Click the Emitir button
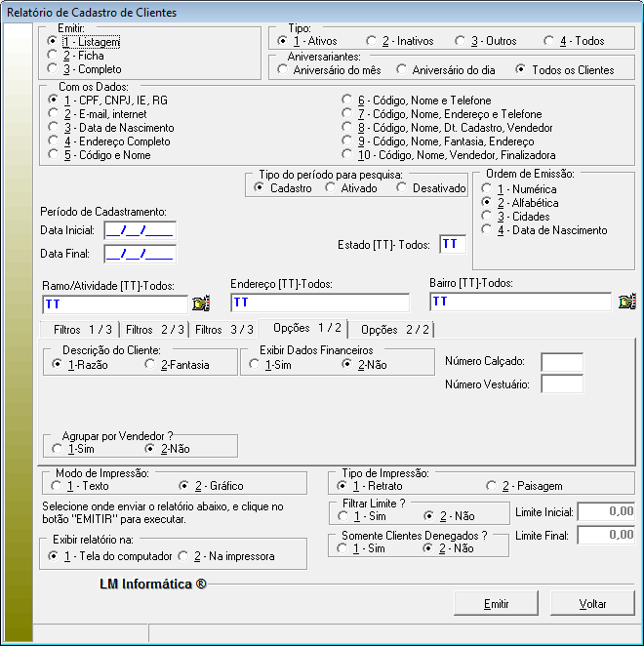The image size is (644, 646). (496, 604)
